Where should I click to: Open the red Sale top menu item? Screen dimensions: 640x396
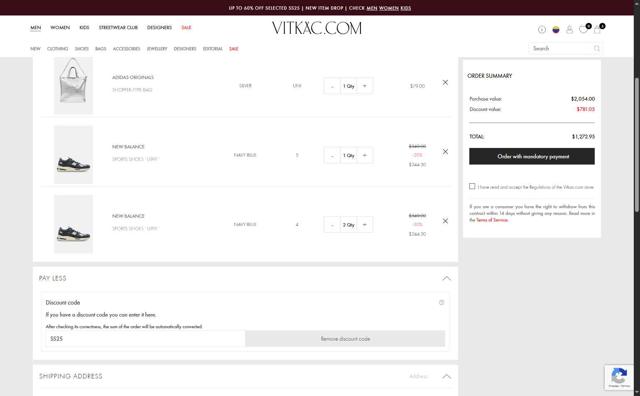pyautogui.click(x=186, y=27)
